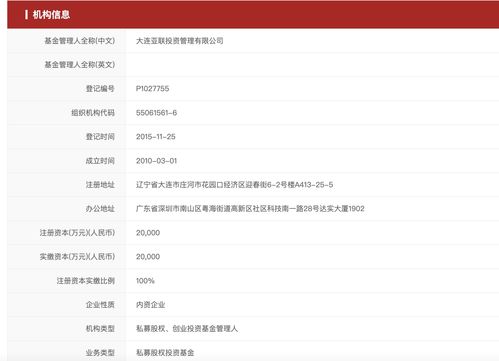Select organization code 55061561-6
Image resolution: width=499 pixels, height=361 pixels.
pos(156,113)
